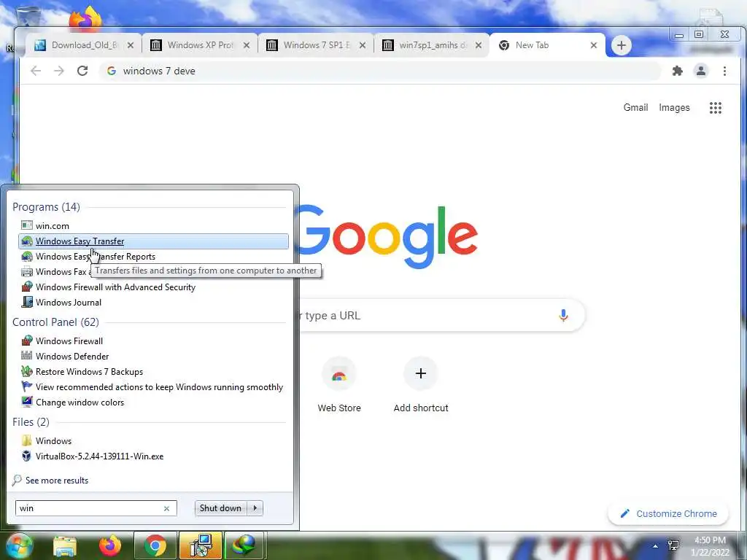This screenshot has width=747, height=560.
Task: Open Change window colors
Action: tap(80, 402)
